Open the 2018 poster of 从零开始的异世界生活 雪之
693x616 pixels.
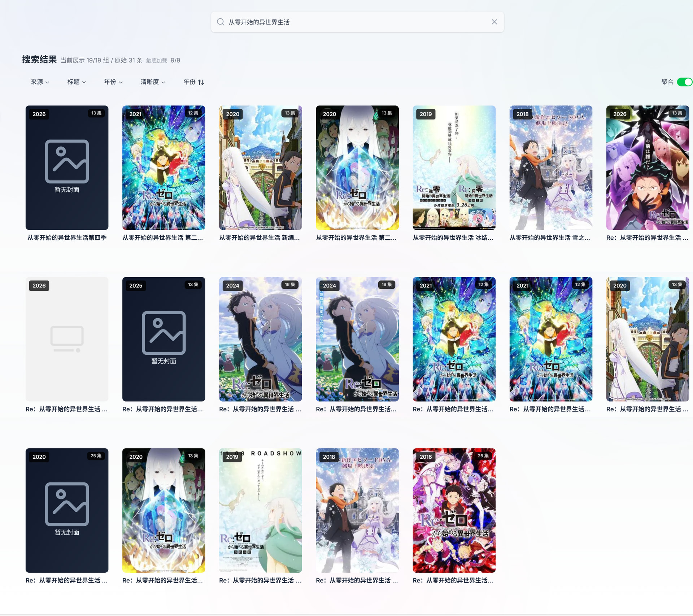(x=550, y=168)
